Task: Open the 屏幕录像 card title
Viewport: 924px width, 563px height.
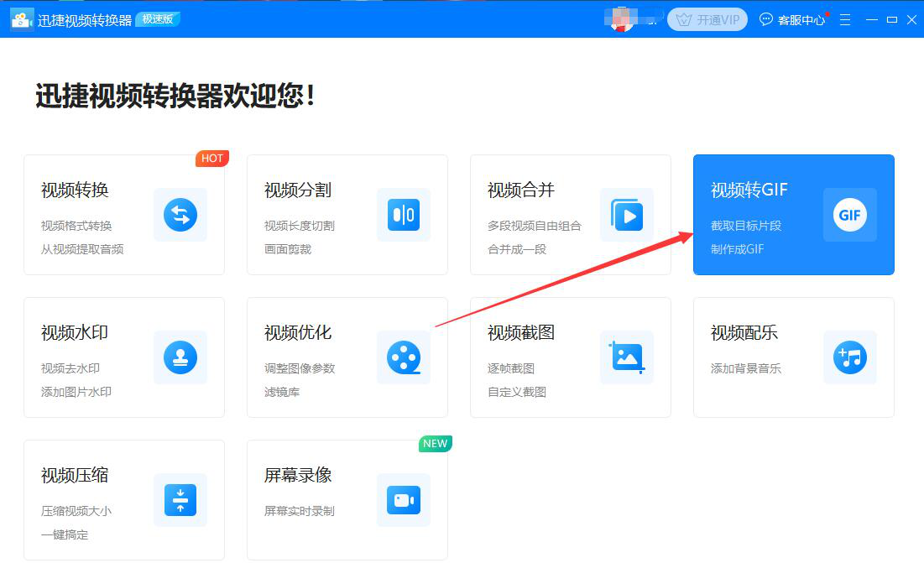Action: pyautogui.click(x=298, y=475)
